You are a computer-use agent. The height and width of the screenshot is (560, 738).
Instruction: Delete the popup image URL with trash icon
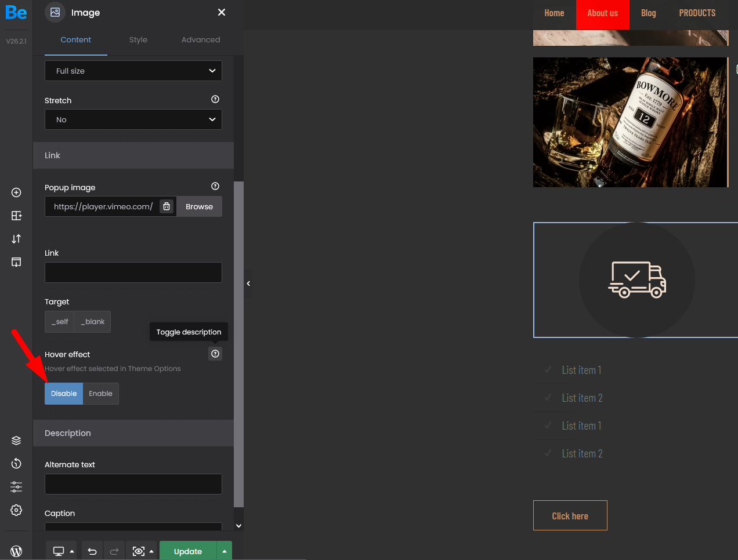(167, 206)
